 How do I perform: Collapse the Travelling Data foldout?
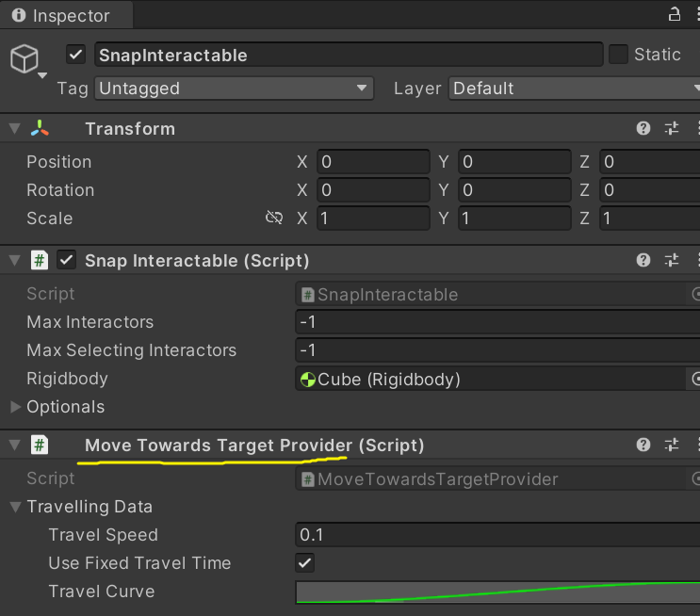(16, 507)
